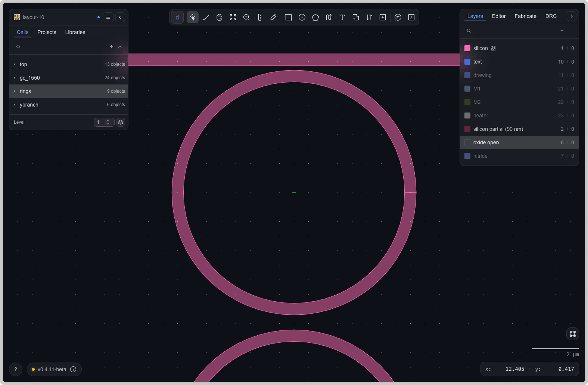Select the gc_1550 cell
Image resolution: width=588 pixels, height=385 pixels.
[69, 78]
